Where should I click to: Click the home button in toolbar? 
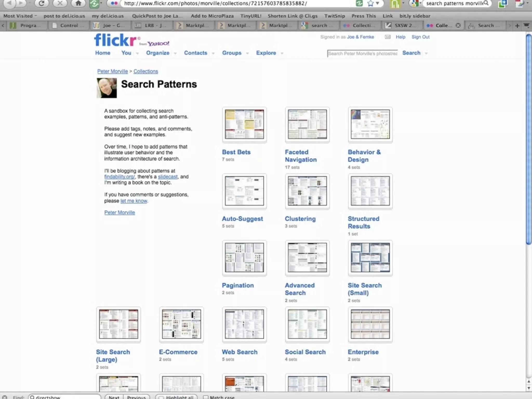[x=78, y=3]
